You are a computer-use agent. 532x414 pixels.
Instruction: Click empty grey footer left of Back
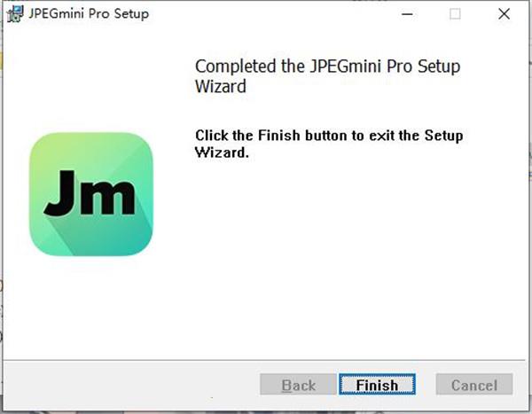[x=130, y=385]
